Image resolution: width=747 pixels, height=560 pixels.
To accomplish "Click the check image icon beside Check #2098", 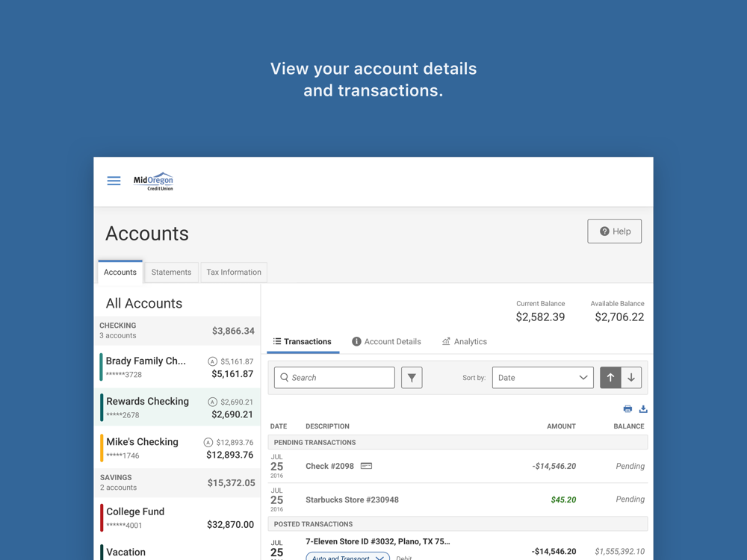I will [x=366, y=466].
